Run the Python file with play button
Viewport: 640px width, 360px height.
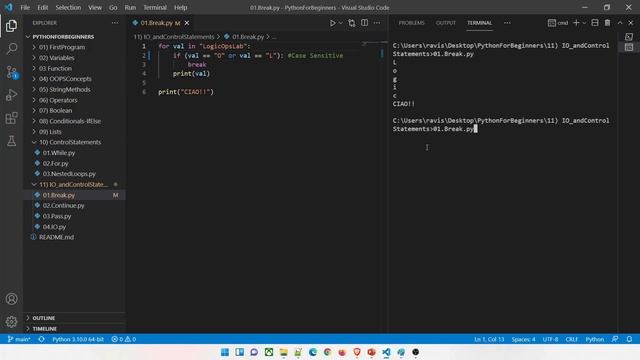coord(332,23)
